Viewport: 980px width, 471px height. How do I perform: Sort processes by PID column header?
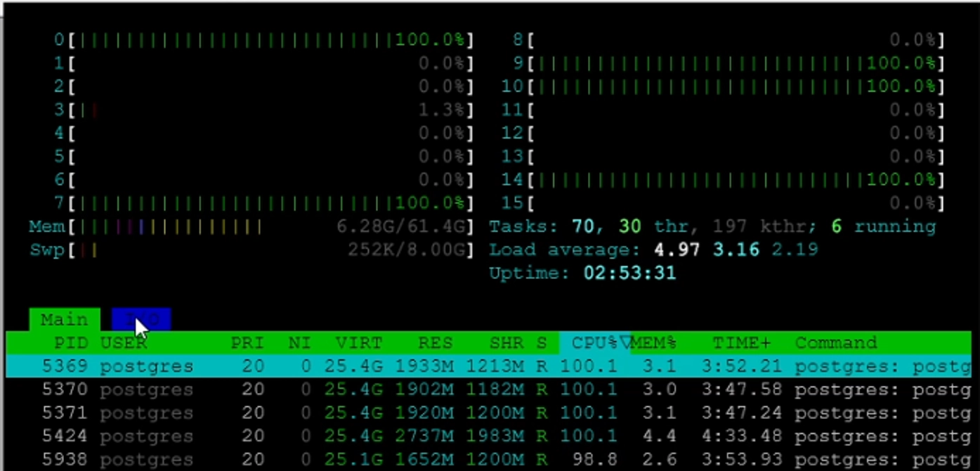pos(71,343)
